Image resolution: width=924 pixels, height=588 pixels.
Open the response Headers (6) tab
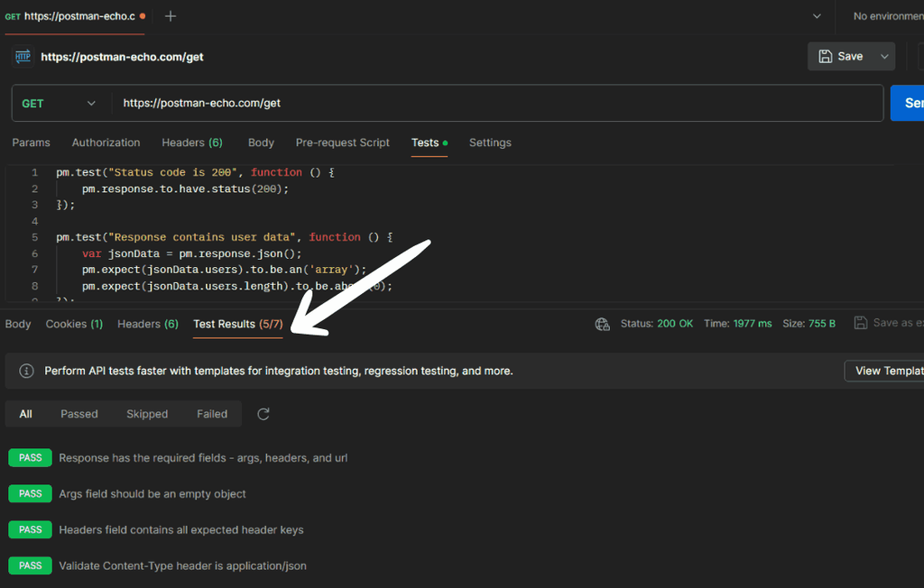[x=148, y=324]
